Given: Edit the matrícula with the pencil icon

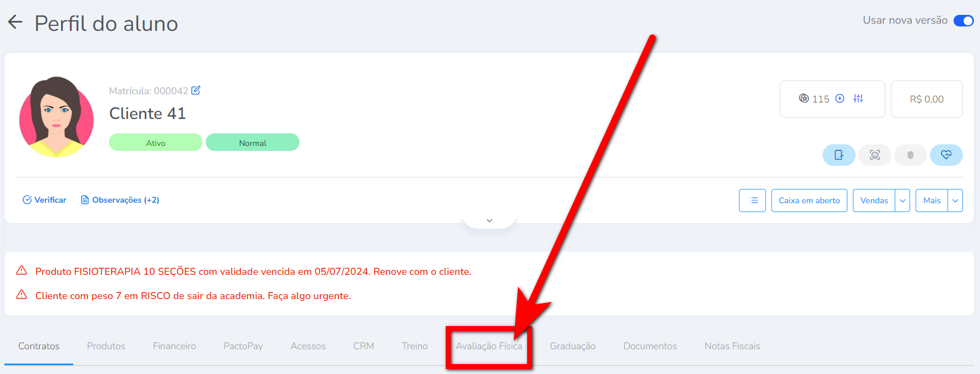Looking at the screenshot, I should click(x=196, y=90).
